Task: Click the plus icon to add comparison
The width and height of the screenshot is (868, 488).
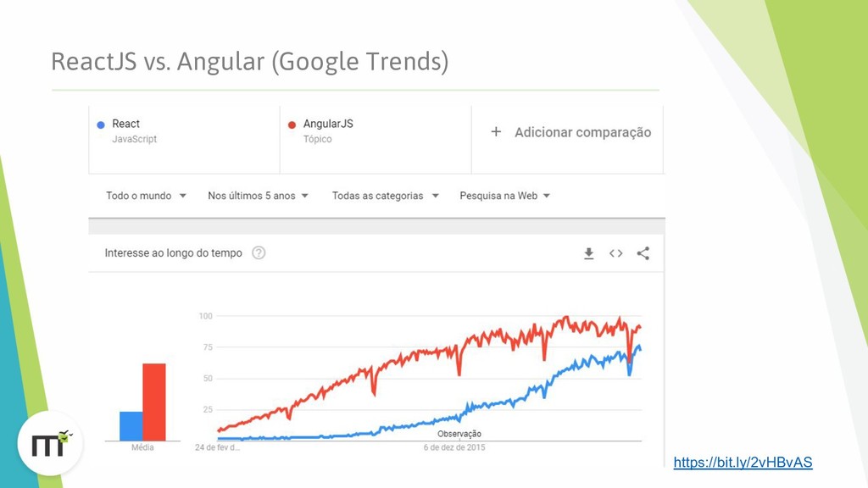Action: click(x=496, y=131)
